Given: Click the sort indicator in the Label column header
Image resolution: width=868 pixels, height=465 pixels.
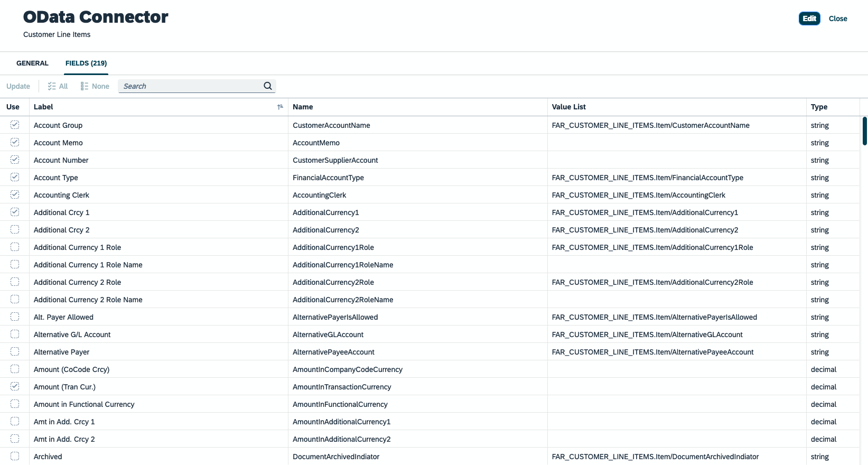Looking at the screenshot, I should point(280,107).
